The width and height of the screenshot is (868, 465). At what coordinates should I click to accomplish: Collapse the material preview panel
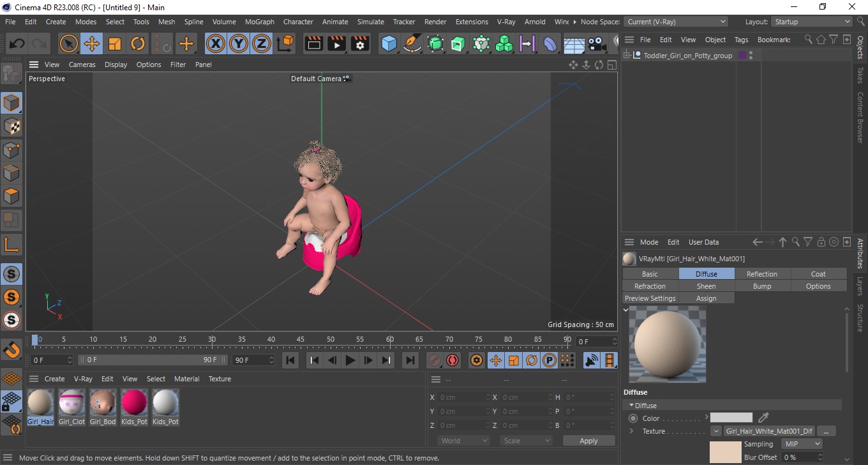626,310
